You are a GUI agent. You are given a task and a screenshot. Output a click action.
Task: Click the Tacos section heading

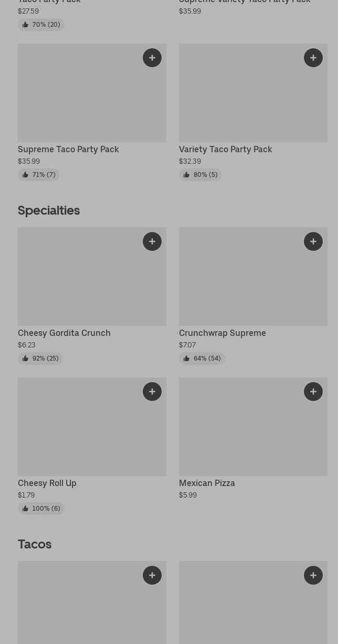[35, 544]
